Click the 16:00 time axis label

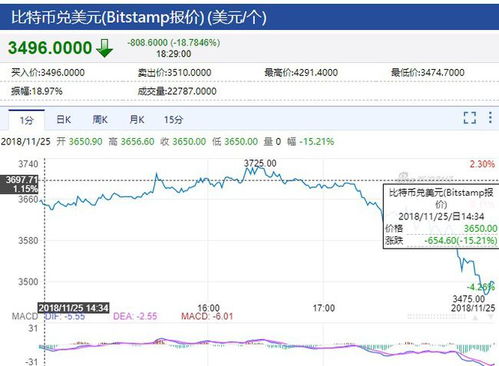(x=209, y=308)
